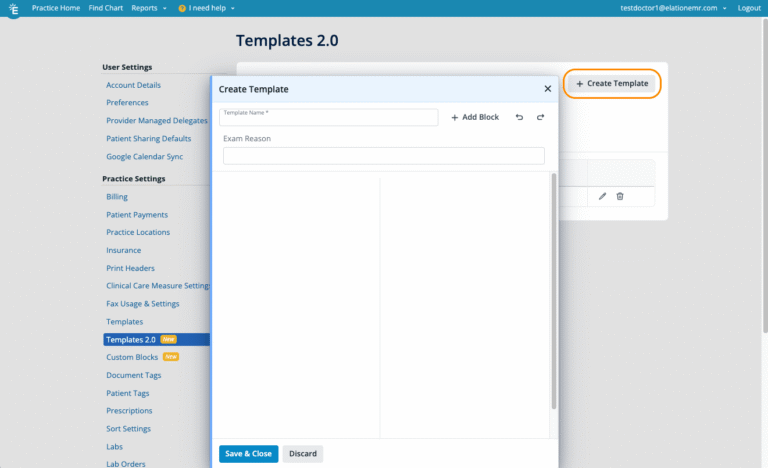Screen dimensions: 768x468
Task: Click the trash delete icon
Action: tap(620, 196)
